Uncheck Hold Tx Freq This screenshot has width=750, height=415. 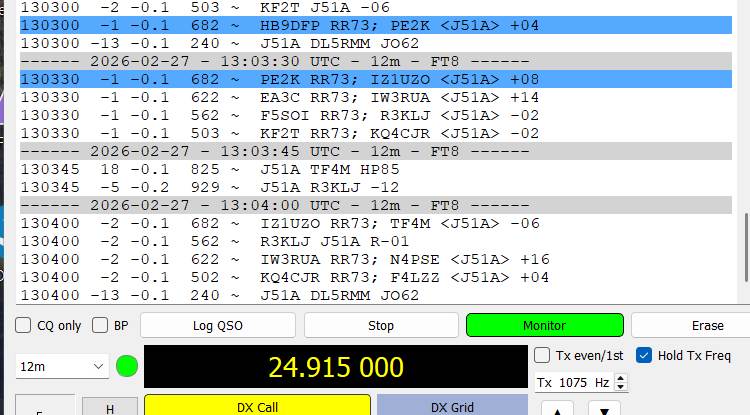click(644, 355)
